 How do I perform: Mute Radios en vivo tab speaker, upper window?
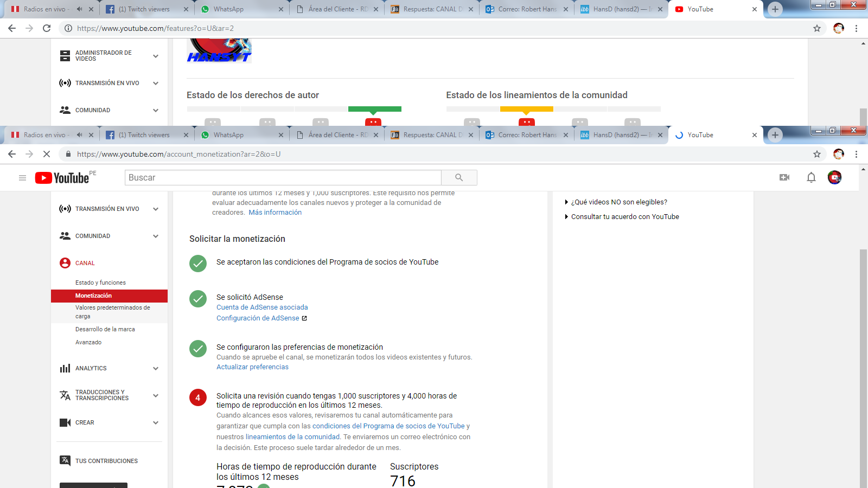[79, 9]
